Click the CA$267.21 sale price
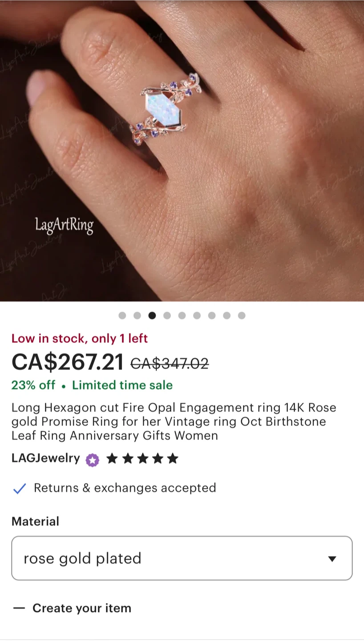 coord(68,362)
